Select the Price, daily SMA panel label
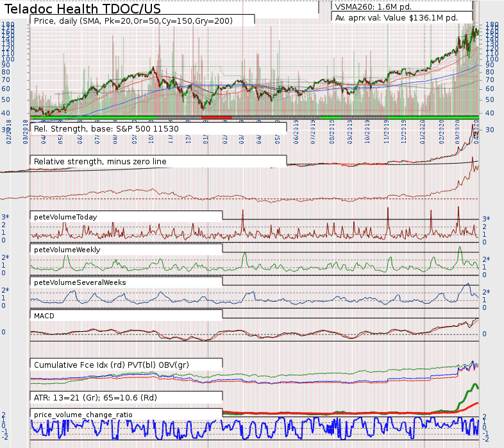504x448 pixels. (x=133, y=21)
